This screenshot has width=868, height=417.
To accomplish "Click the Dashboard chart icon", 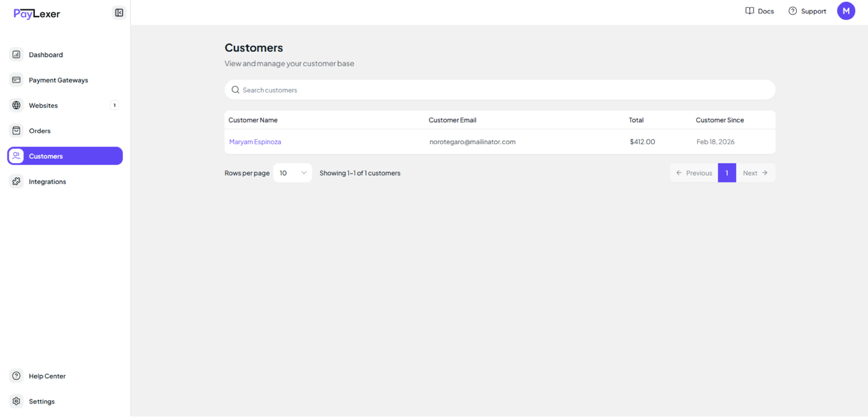I will [x=16, y=54].
